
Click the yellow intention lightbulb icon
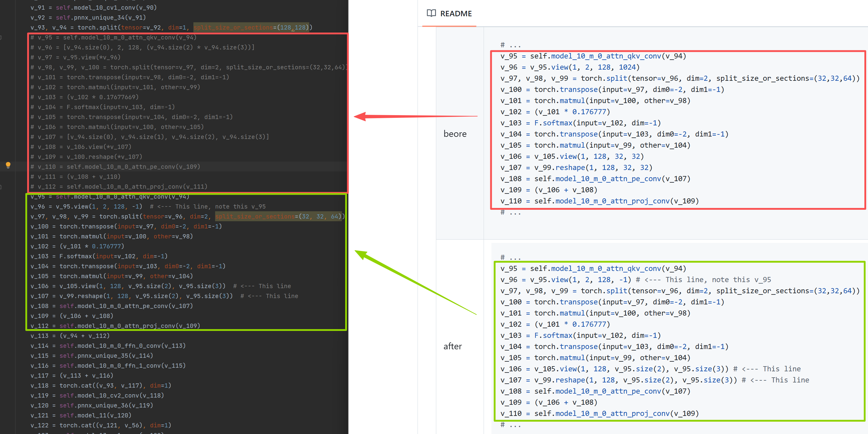[x=8, y=165]
